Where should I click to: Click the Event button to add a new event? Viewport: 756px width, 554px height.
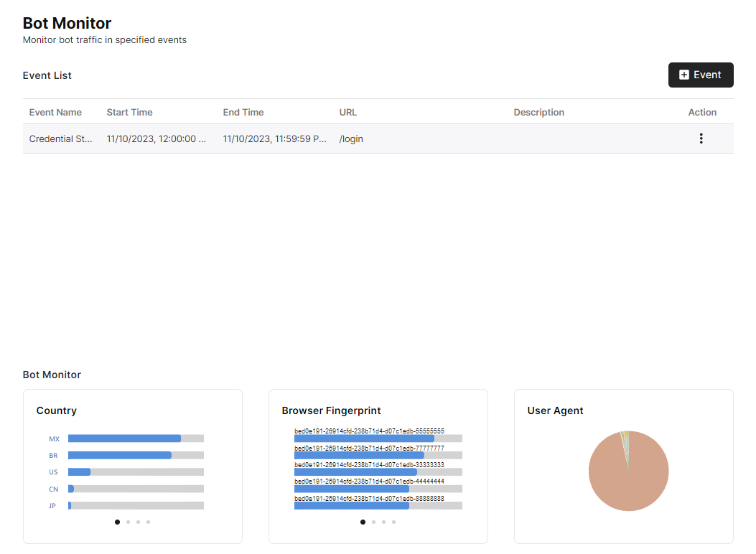click(x=701, y=75)
